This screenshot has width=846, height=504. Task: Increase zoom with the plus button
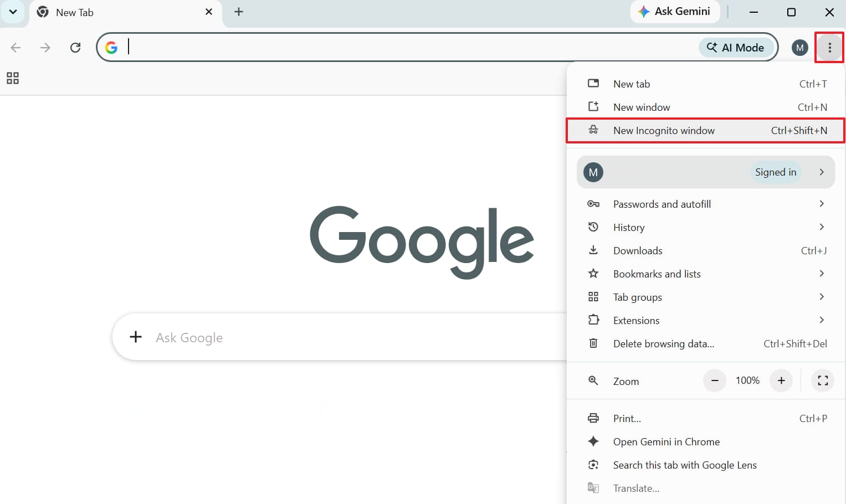click(781, 380)
